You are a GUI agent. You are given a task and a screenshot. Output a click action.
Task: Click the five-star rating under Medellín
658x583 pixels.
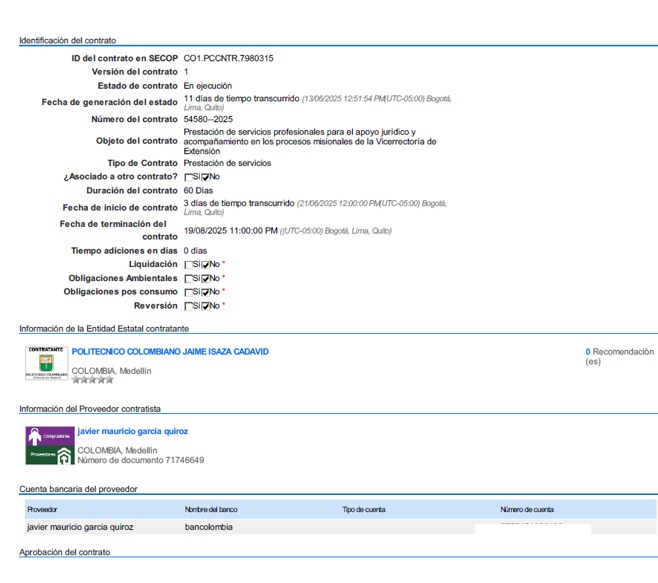(93, 380)
